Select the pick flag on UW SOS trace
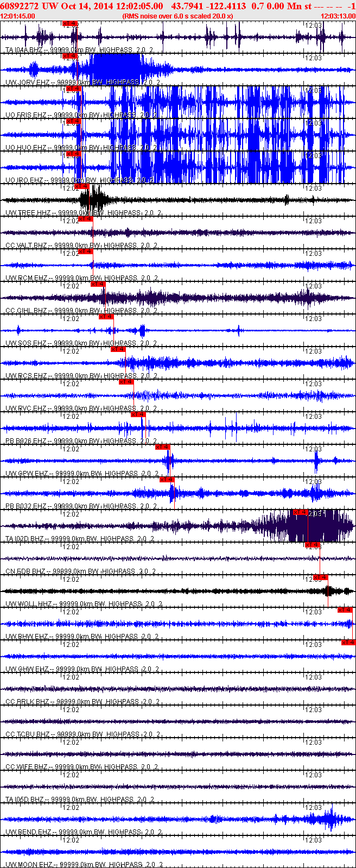This screenshot has height=868, width=356. (106, 317)
